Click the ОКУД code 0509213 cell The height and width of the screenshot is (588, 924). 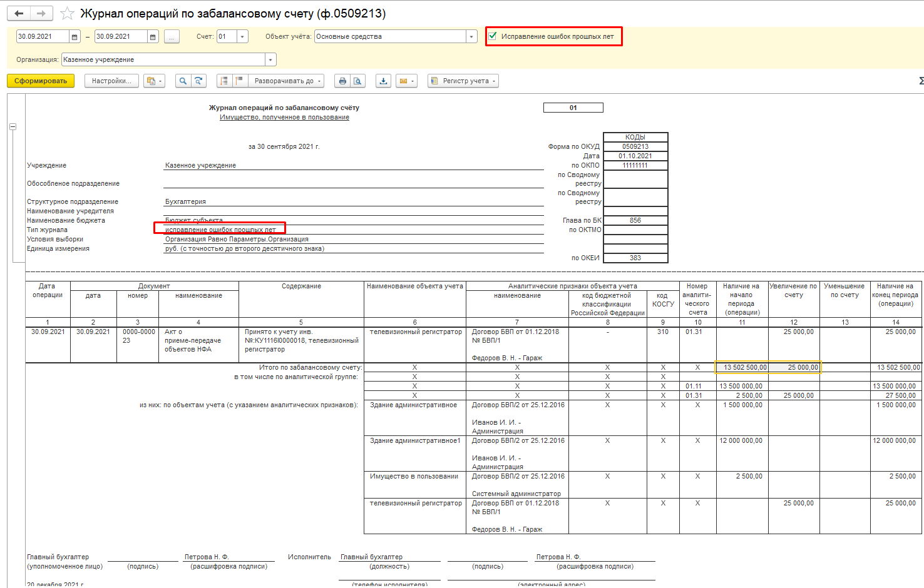click(635, 146)
